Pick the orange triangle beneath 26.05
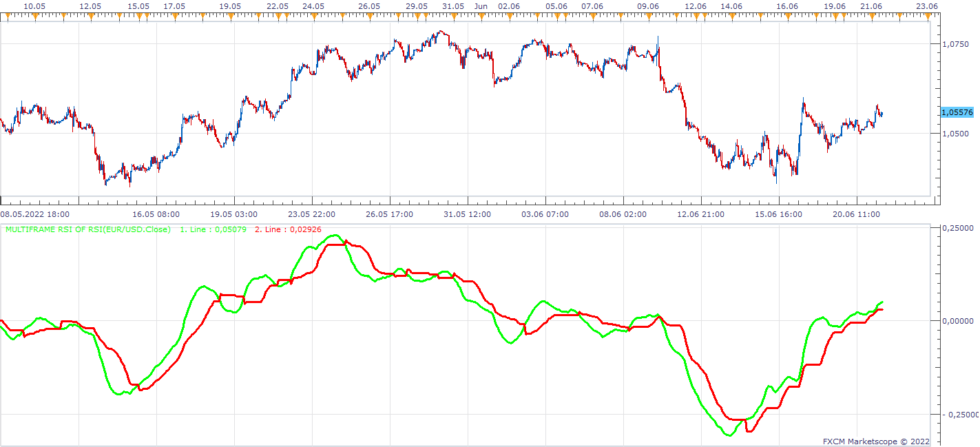 pyautogui.click(x=369, y=15)
